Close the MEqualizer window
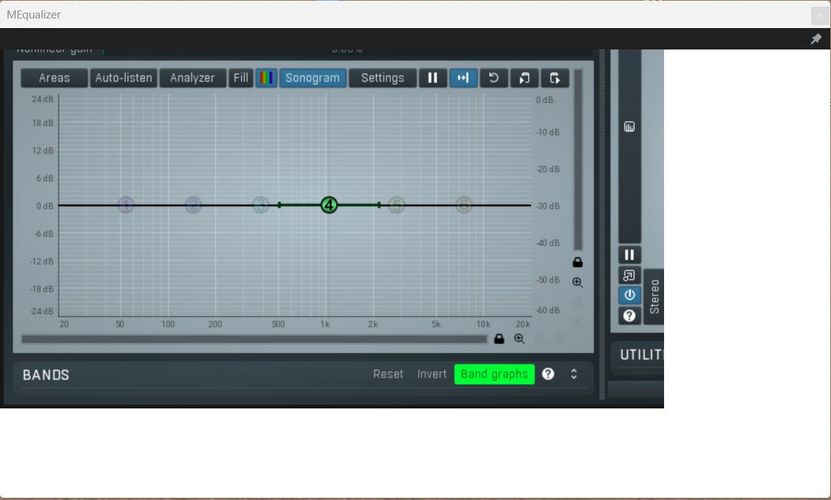This screenshot has width=831, height=500. (820, 15)
